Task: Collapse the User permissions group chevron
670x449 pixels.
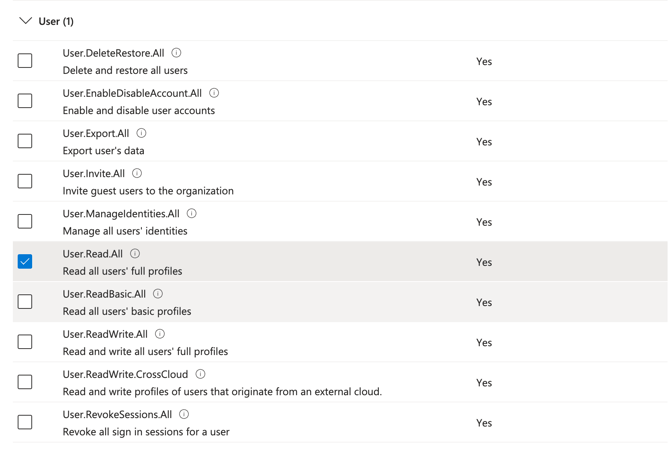Action: pos(25,21)
